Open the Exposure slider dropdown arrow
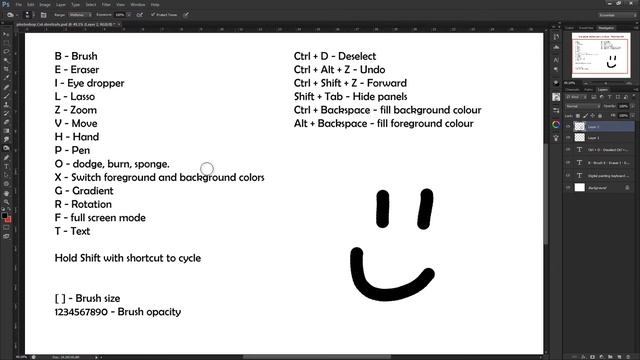The image size is (640, 360). point(129,15)
